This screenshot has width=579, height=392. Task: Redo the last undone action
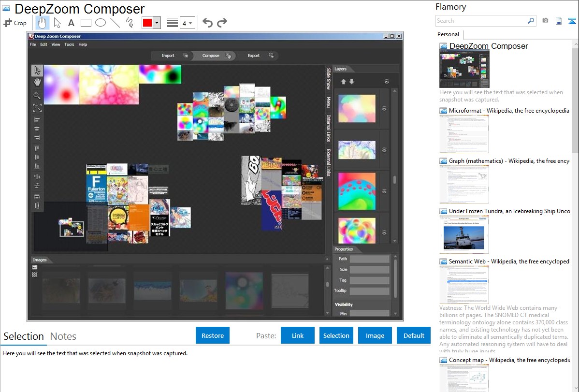(222, 23)
